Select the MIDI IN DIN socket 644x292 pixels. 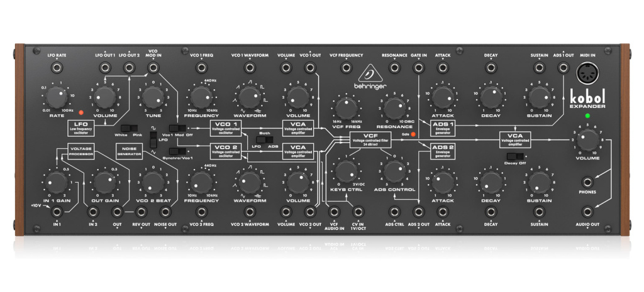588,74
